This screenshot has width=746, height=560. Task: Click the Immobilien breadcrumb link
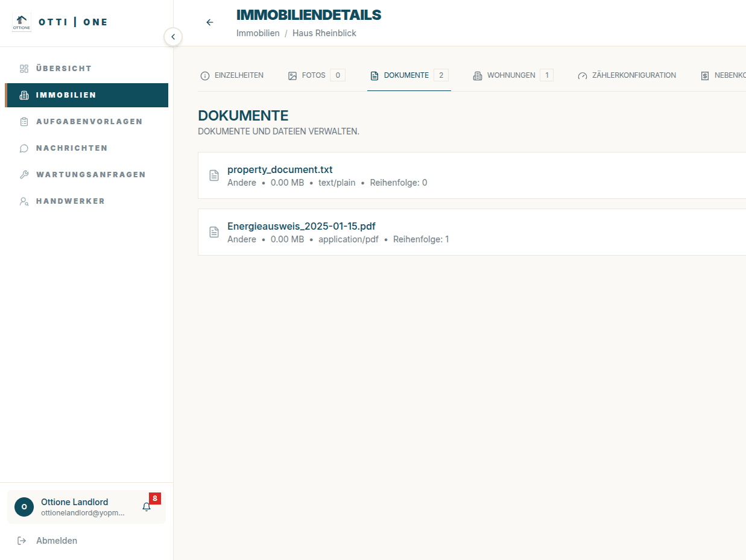[258, 33]
